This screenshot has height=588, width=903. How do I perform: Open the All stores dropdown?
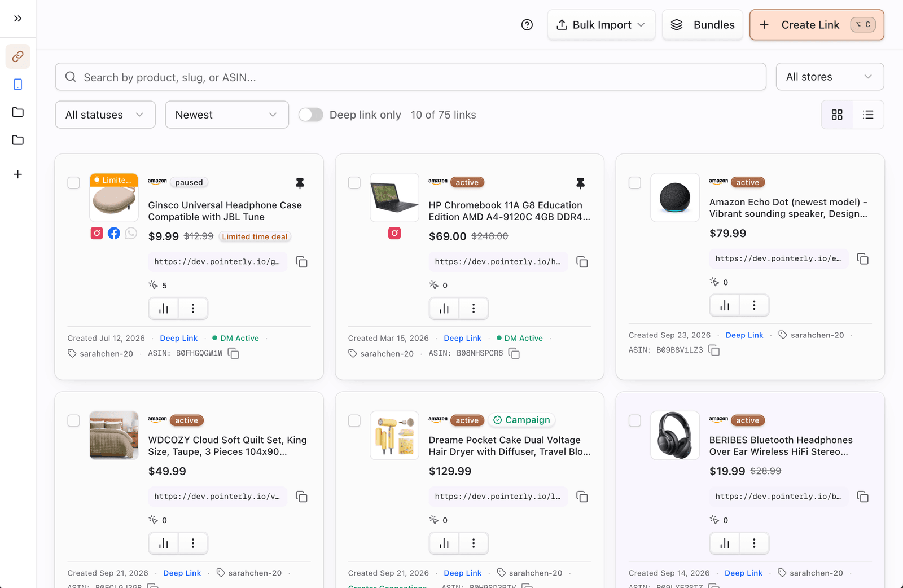tap(830, 77)
